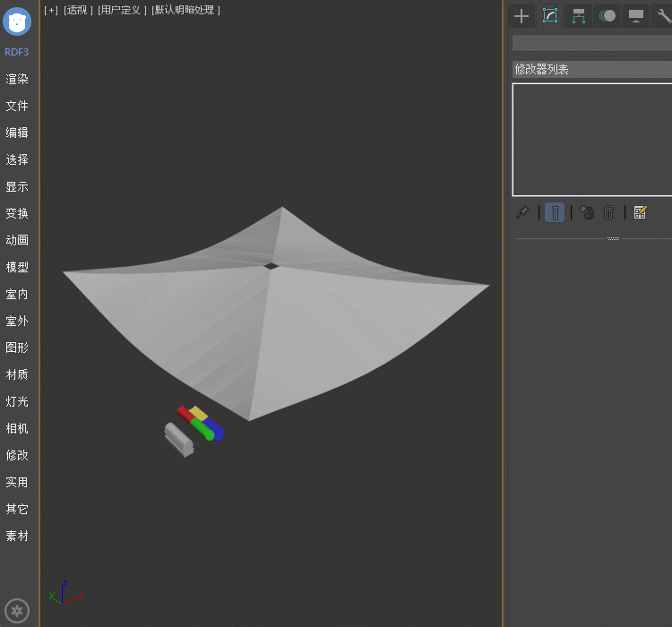Open the [+] viewport general menu
Viewport: 672px width, 627px height.
[x=51, y=10]
